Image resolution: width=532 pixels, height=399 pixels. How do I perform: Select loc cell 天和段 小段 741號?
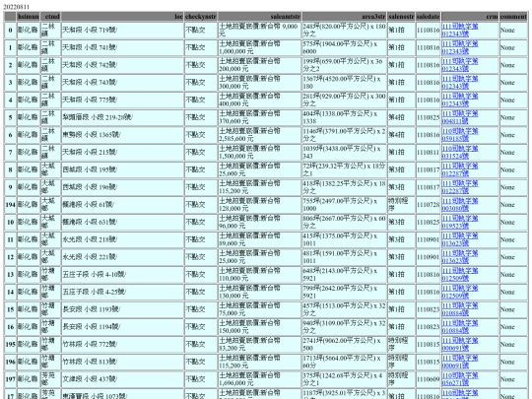tap(122, 47)
